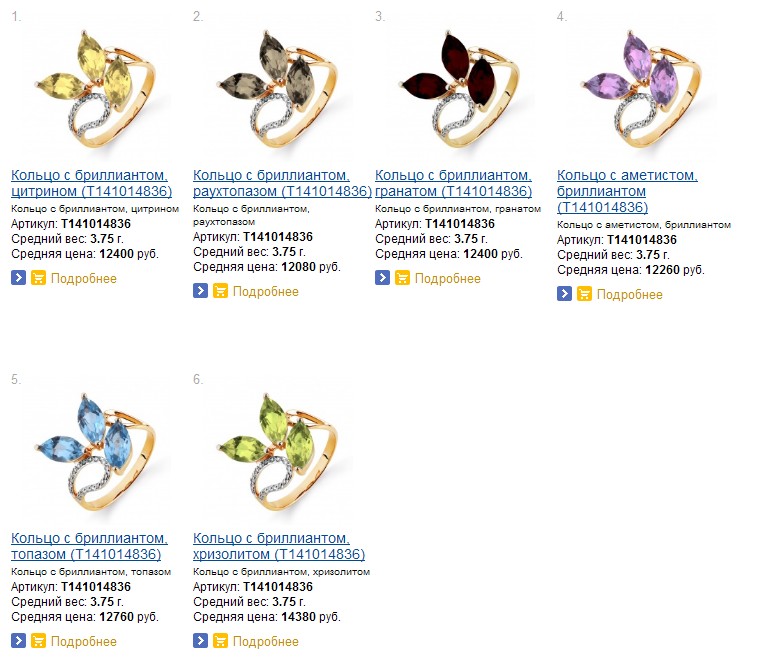This screenshot has width=776, height=664.
Task: Open the 'Кольцо с аметистом, бриллиантом' title link
Action: tap(627, 191)
